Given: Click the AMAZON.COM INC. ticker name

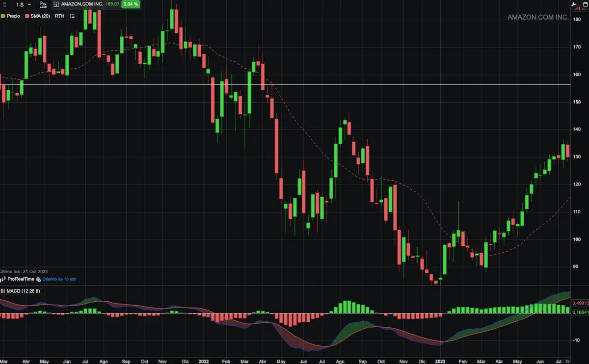Looking at the screenshot, I should point(82,4).
